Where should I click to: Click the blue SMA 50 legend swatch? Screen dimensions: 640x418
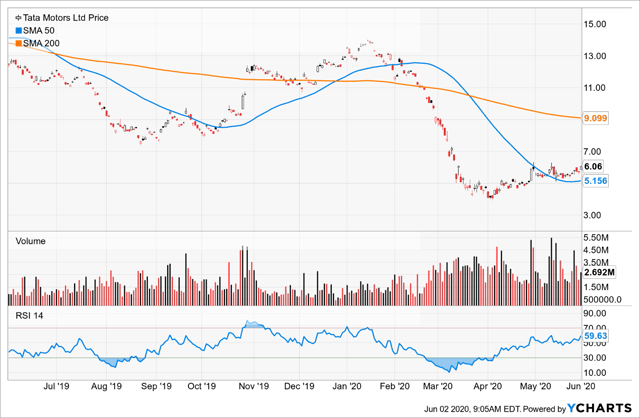pyautogui.click(x=18, y=31)
